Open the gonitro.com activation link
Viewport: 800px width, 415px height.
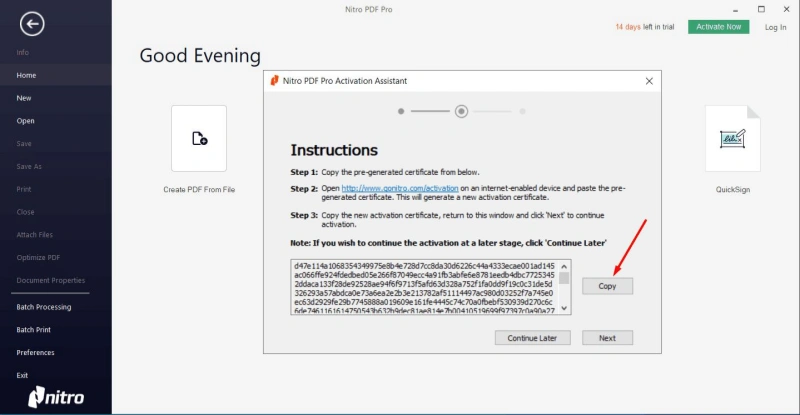click(400, 188)
